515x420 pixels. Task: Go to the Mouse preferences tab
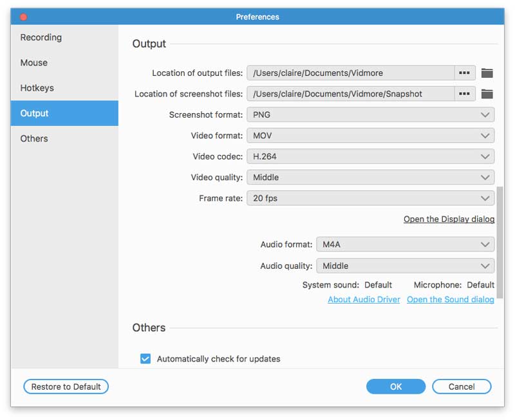pyautogui.click(x=34, y=62)
